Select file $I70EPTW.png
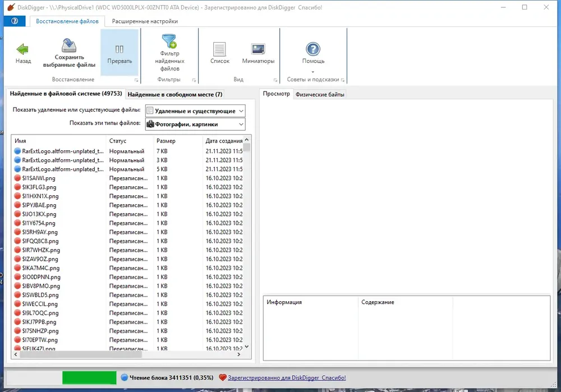This screenshot has width=561, height=392. [x=40, y=340]
